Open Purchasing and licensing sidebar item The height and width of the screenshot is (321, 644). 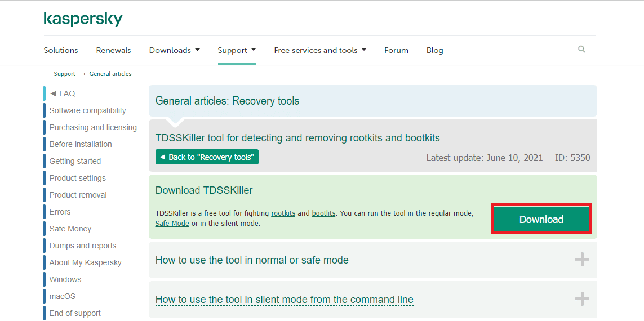click(x=93, y=127)
